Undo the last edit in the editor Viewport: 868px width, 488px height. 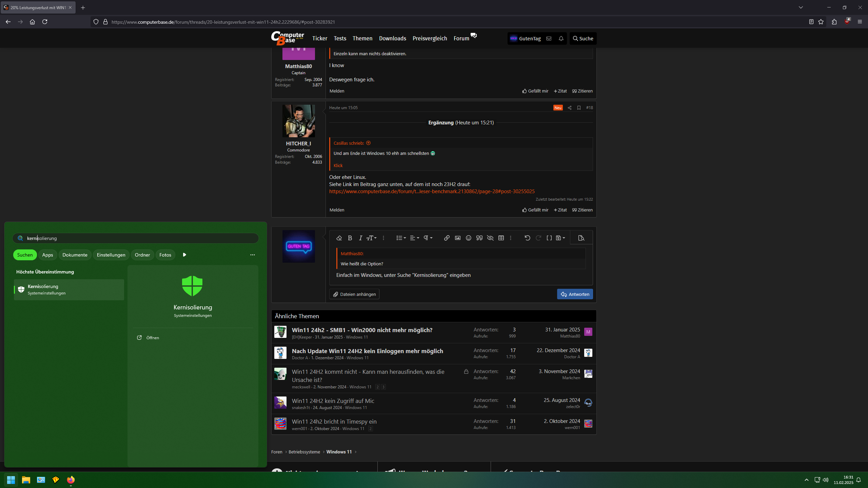tap(528, 238)
